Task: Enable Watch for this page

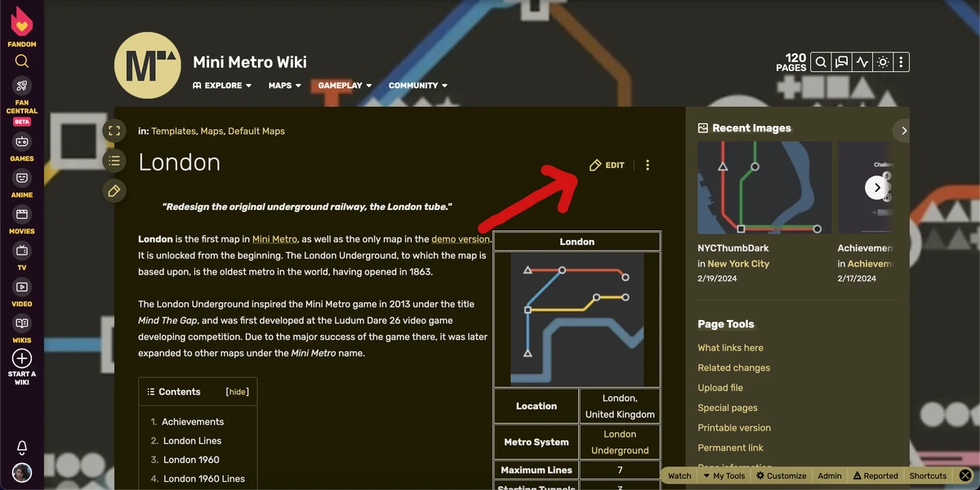Action: pyautogui.click(x=679, y=475)
